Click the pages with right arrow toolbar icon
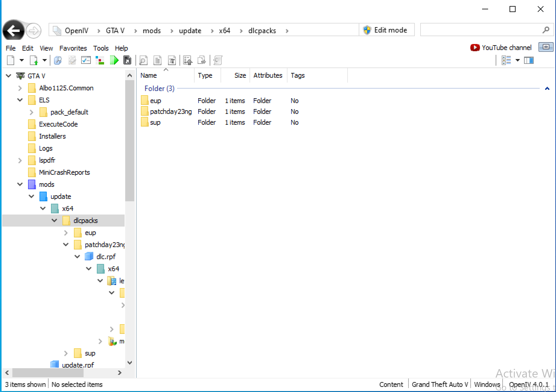 [x=202, y=60]
